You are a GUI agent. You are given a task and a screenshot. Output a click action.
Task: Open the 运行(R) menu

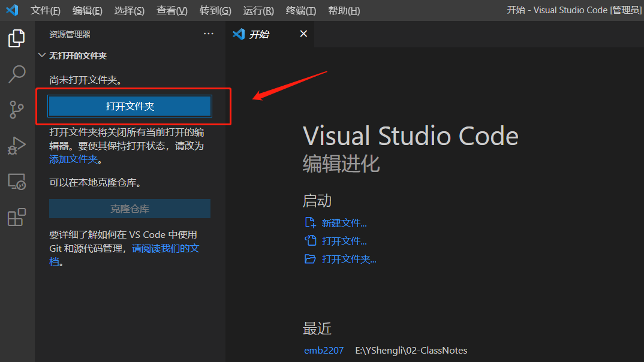(258, 10)
